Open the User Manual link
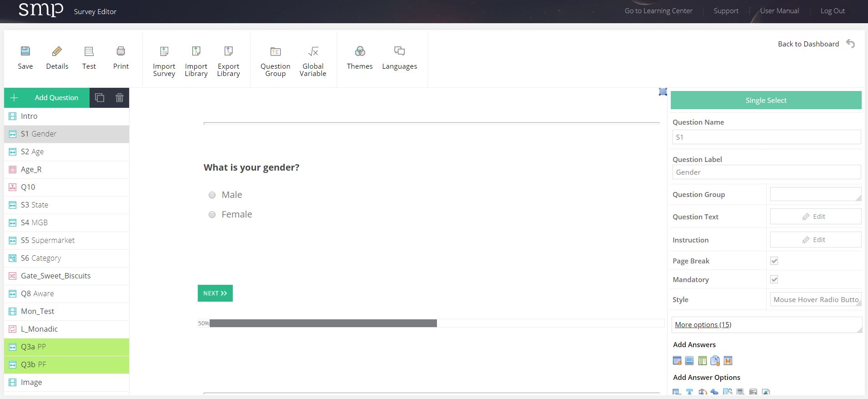This screenshot has width=868, height=399. click(779, 11)
